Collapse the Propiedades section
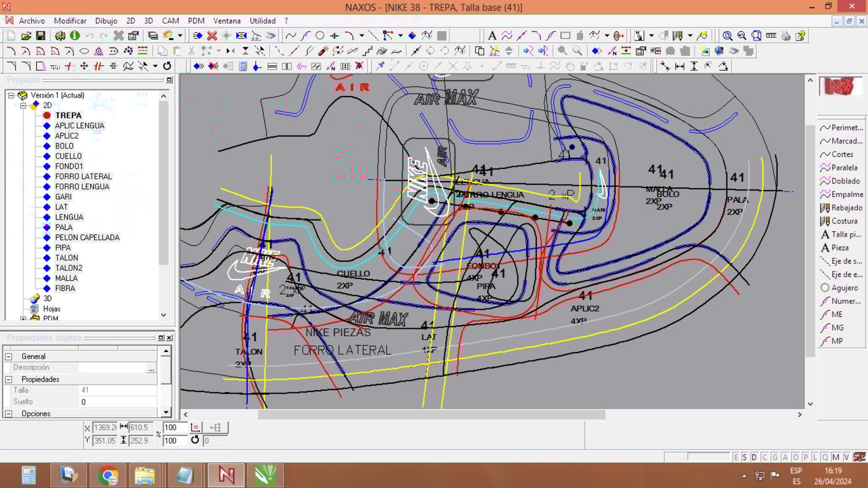 (x=9, y=379)
